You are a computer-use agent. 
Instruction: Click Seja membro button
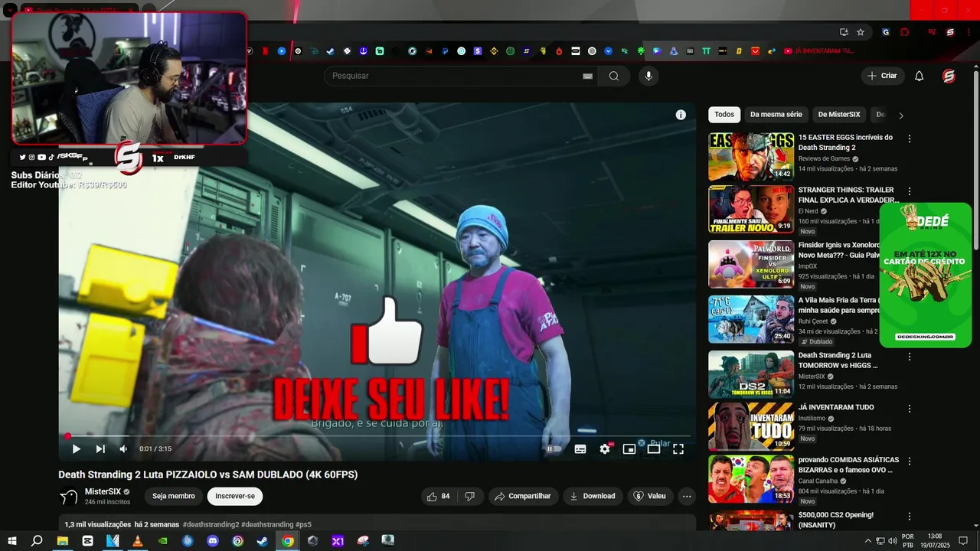(174, 496)
